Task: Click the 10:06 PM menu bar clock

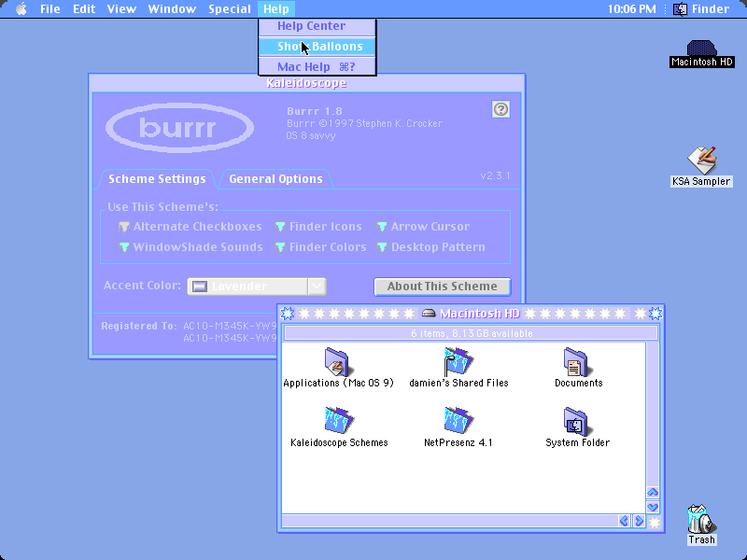Action: 632,9
